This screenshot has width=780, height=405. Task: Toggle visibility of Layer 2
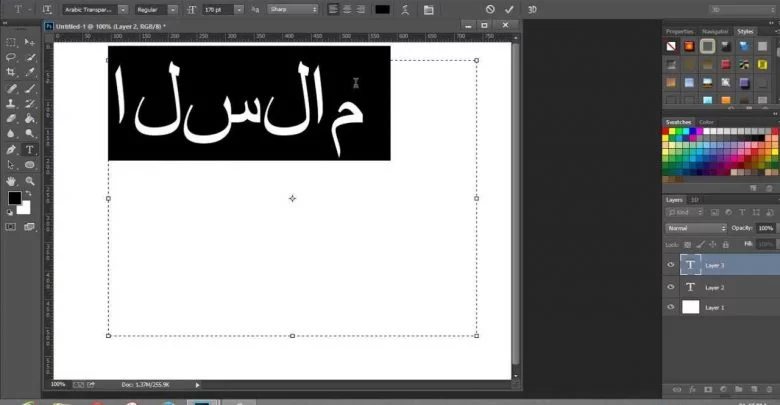[x=671, y=287]
